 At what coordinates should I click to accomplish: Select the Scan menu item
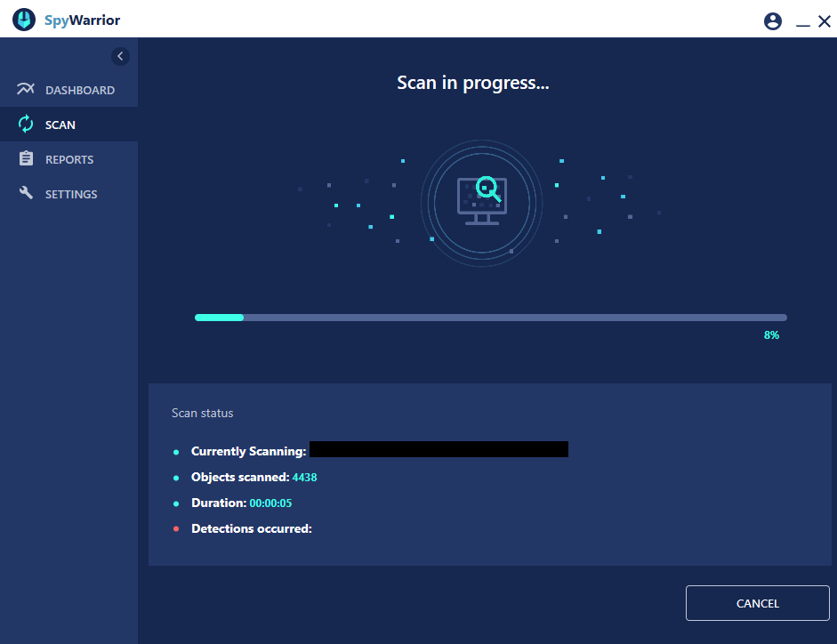point(68,125)
